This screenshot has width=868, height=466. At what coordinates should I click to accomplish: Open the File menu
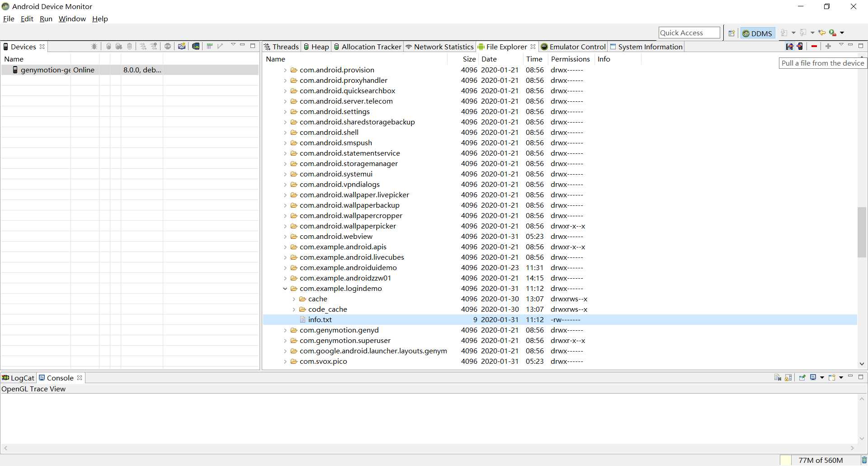coord(9,19)
